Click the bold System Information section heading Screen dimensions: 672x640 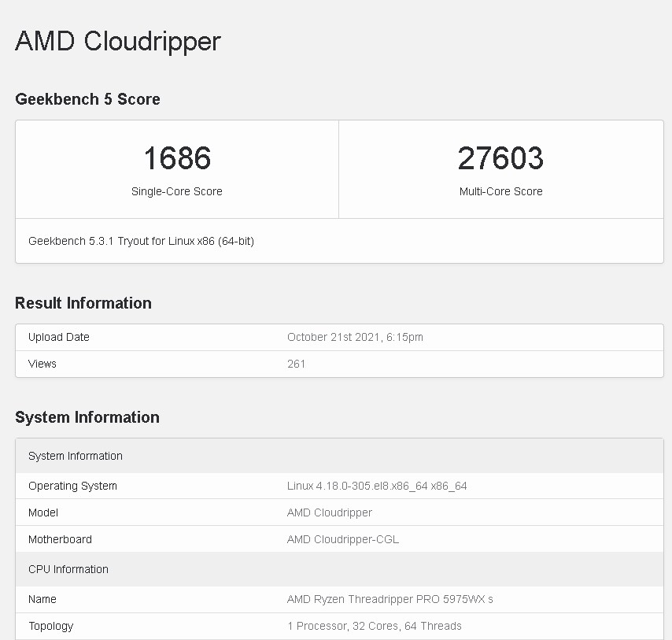87,417
